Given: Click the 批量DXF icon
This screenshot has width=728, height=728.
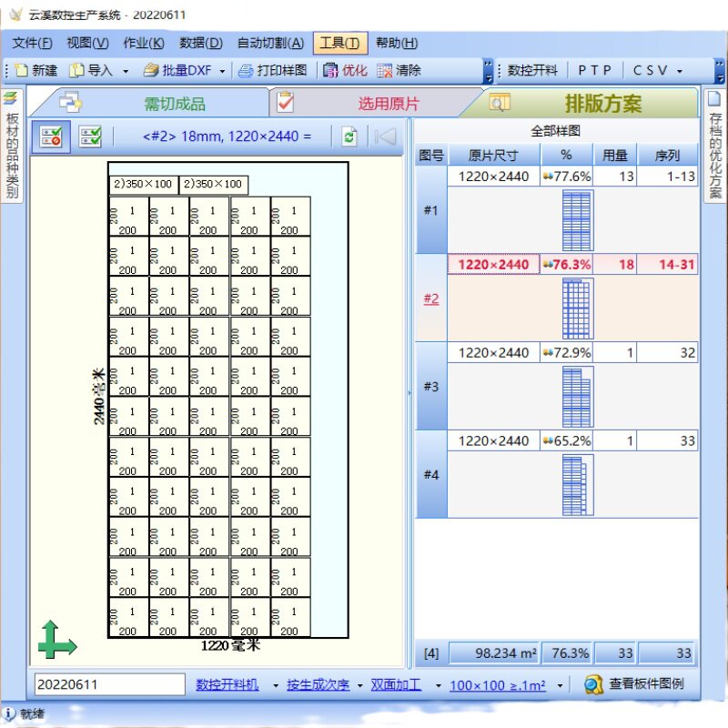Looking at the screenshot, I should (151, 71).
